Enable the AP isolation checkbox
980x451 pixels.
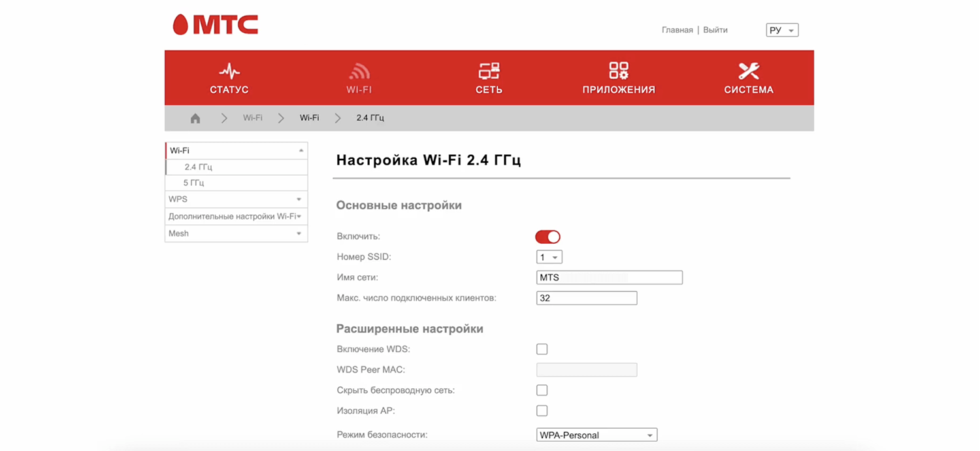542,410
